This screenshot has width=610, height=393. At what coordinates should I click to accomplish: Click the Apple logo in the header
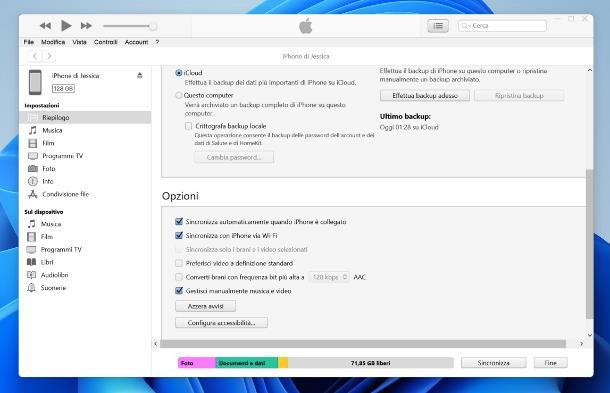[306, 26]
